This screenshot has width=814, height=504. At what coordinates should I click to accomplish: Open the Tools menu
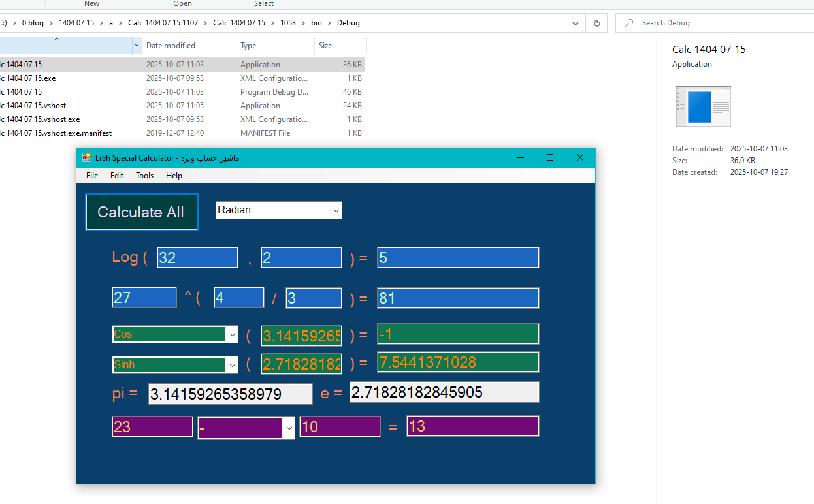tap(144, 176)
